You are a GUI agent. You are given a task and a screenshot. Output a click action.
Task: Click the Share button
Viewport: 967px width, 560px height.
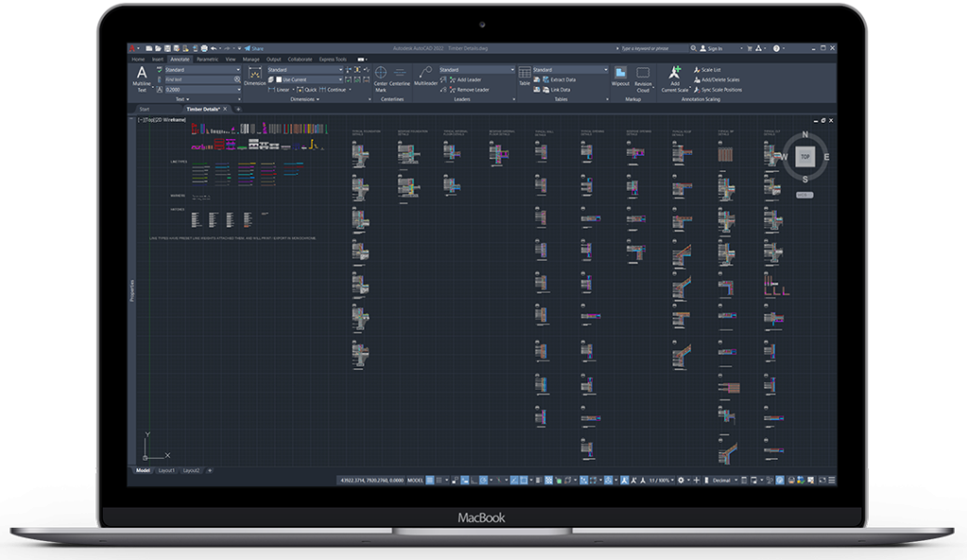pyautogui.click(x=254, y=48)
